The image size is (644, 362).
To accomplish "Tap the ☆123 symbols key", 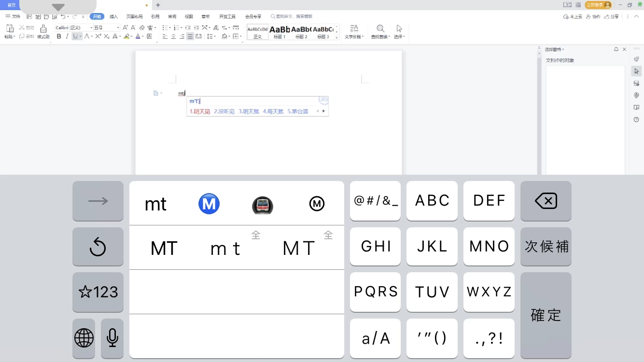I will [x=98, y=292].
